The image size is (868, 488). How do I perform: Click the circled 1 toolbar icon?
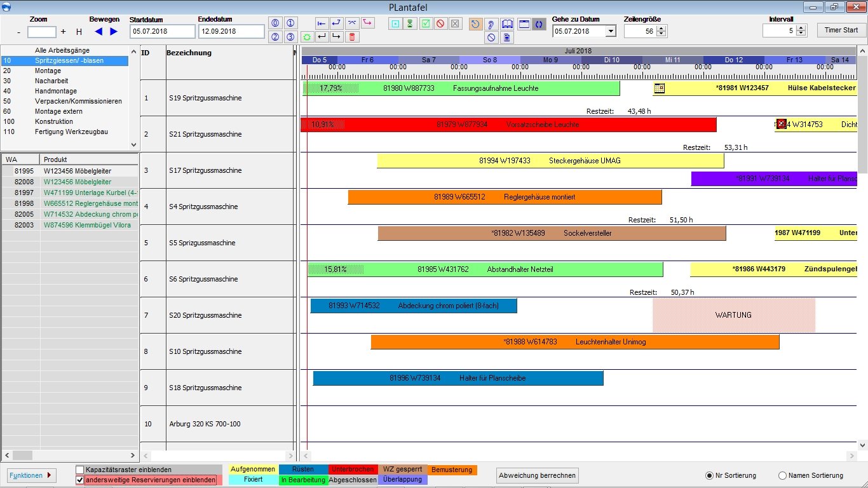(290, 23)
